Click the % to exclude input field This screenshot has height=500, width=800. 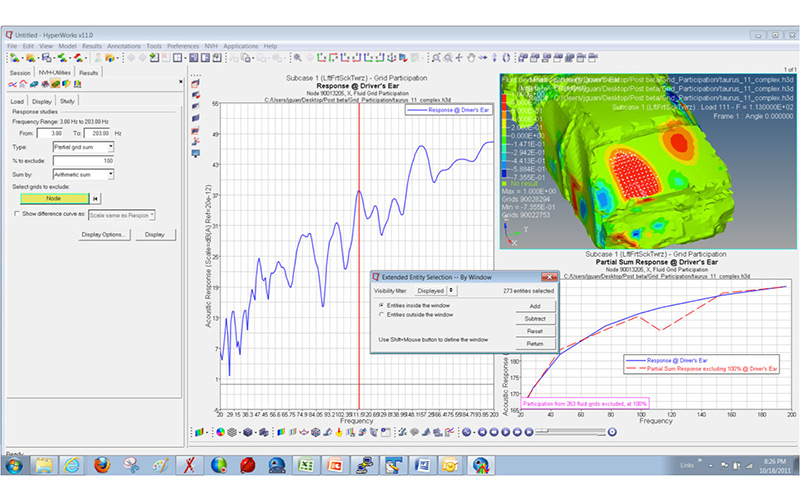(x=83, y=161)
